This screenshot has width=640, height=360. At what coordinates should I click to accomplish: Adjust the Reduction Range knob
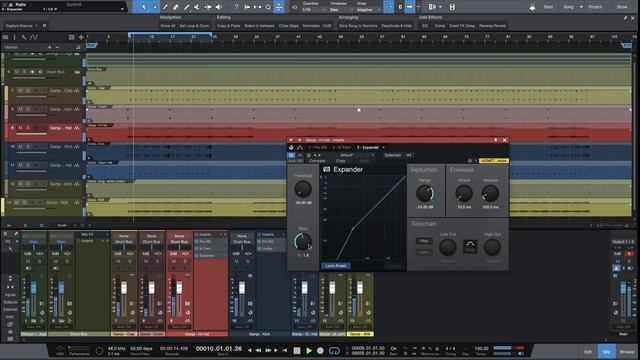click(x=424, y=193)
